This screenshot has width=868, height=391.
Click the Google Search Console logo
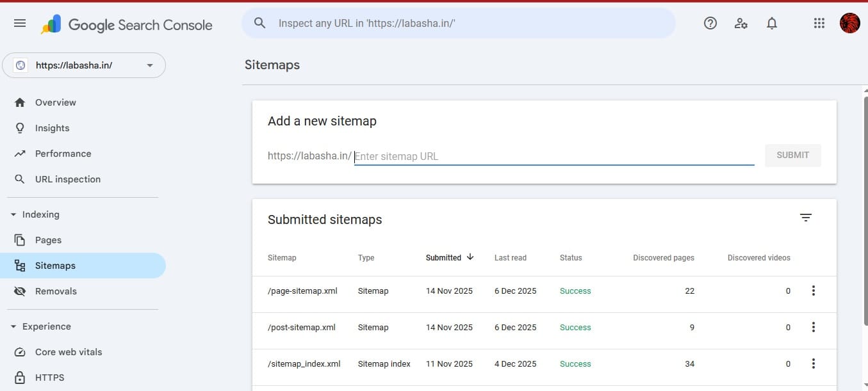point(126,24)
